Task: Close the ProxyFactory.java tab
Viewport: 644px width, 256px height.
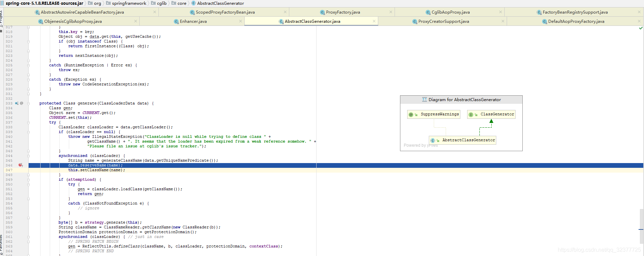Action: click(x=391, y=12)
